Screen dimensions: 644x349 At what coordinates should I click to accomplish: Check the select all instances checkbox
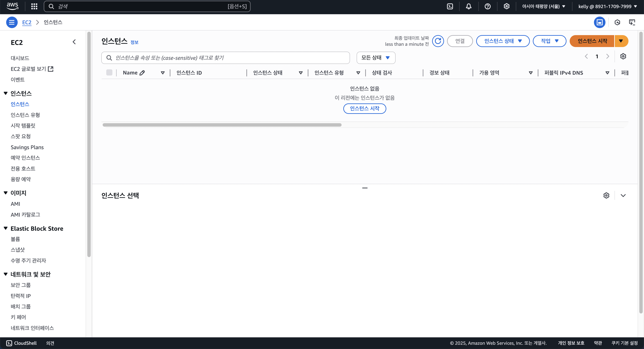coord(109,73)
